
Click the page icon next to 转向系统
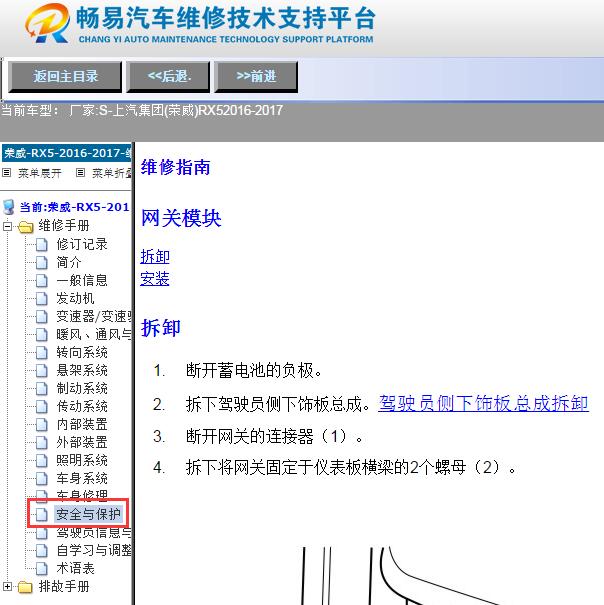click(x=41, y=353)
